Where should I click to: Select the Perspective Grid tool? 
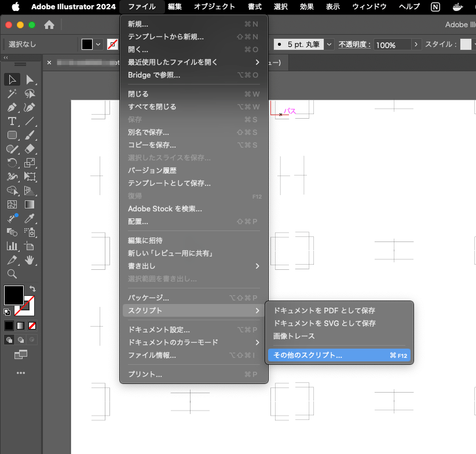30,191
